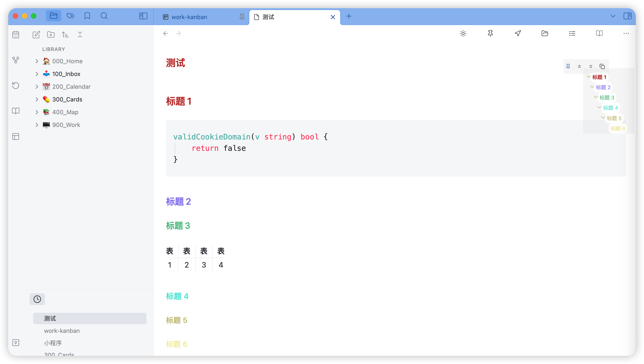Click the open-book ribbon icon
Image resolution: width=644 pixels, height=364 pixels.
coord(16,111)
